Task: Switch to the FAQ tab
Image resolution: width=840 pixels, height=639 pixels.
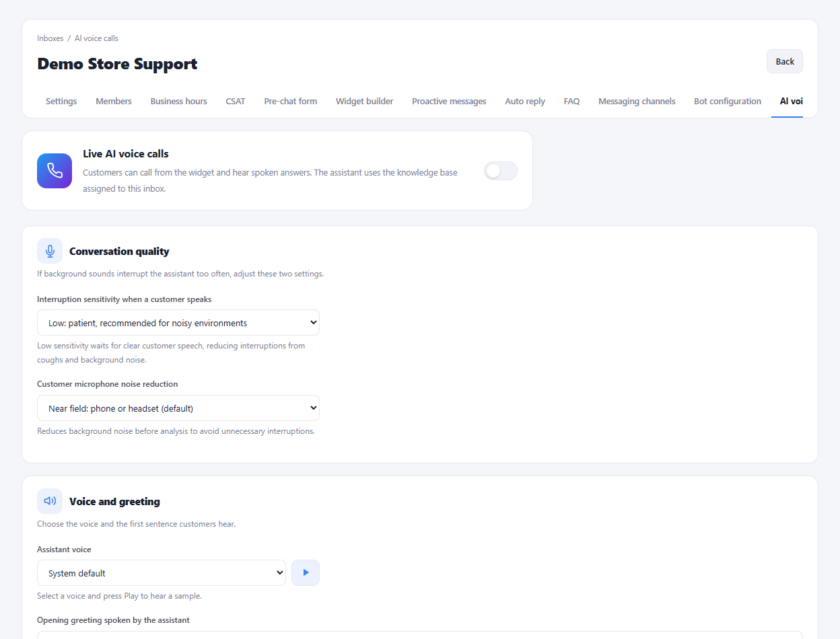Action: tap(571, 102)
